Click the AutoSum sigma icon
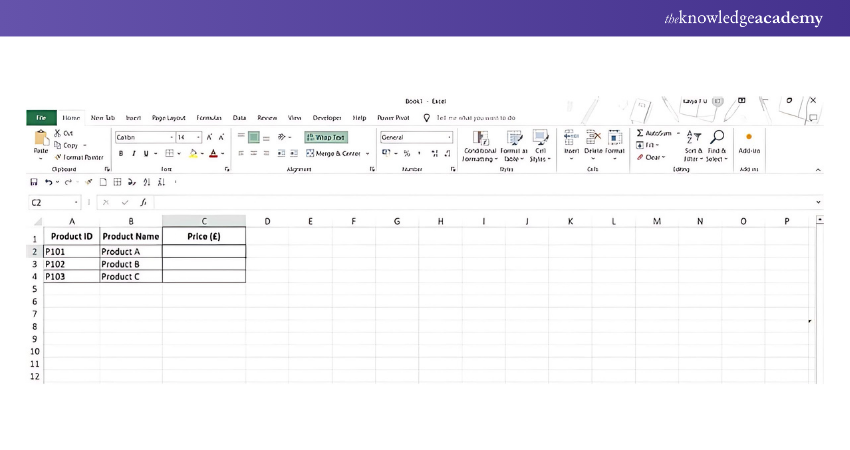 pyautogui.click(x=640, y=132)
